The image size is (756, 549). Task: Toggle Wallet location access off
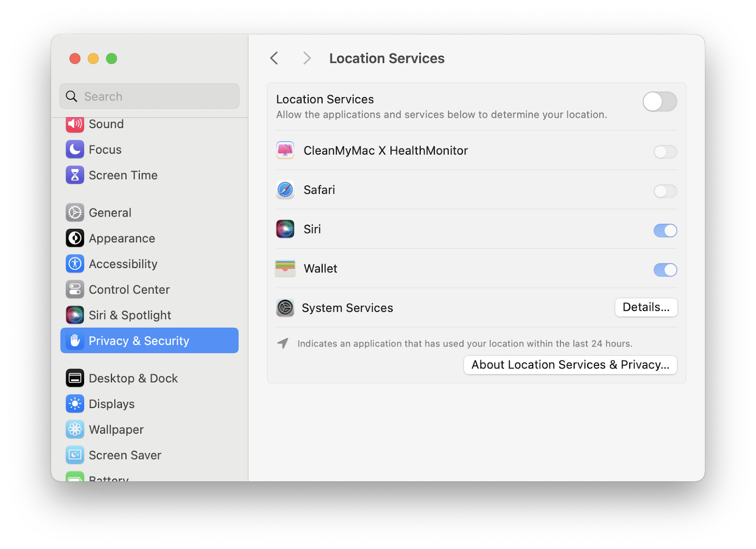[665, 270]
